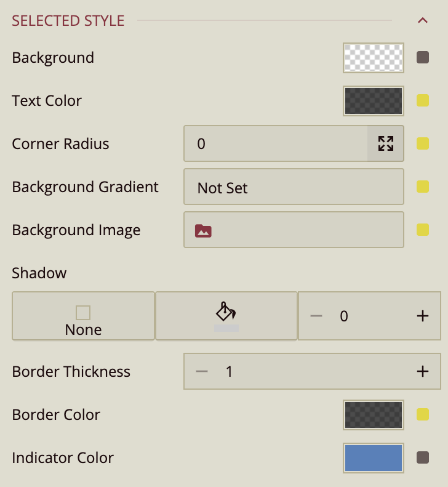
Task: Toggle the Background override indicator square
Action: (x=423, y=58)
